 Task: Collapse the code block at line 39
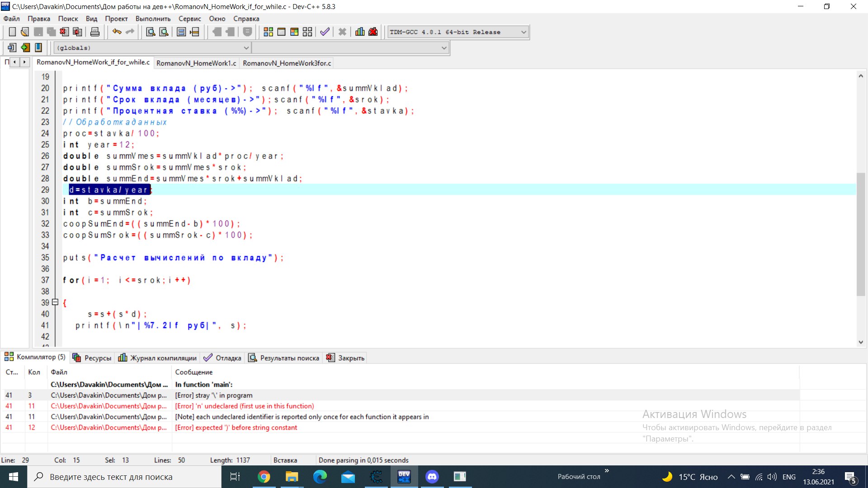55,302
